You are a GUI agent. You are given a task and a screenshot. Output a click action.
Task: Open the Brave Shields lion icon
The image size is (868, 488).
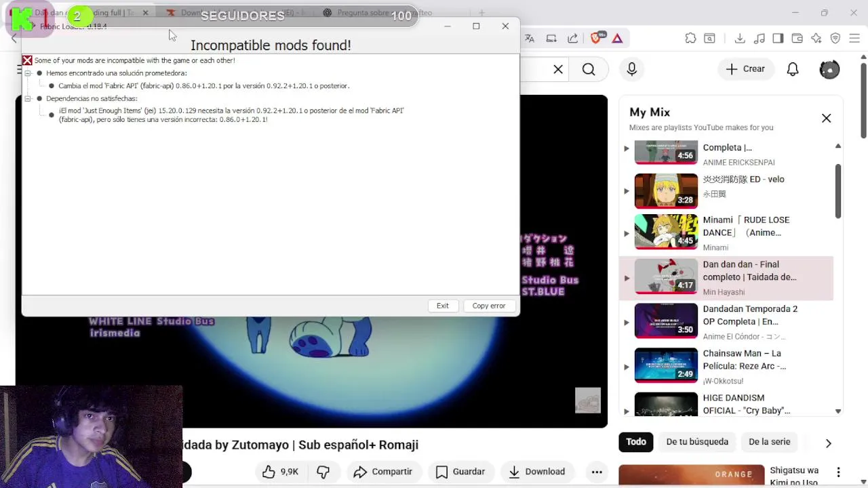tap(596, 39)
